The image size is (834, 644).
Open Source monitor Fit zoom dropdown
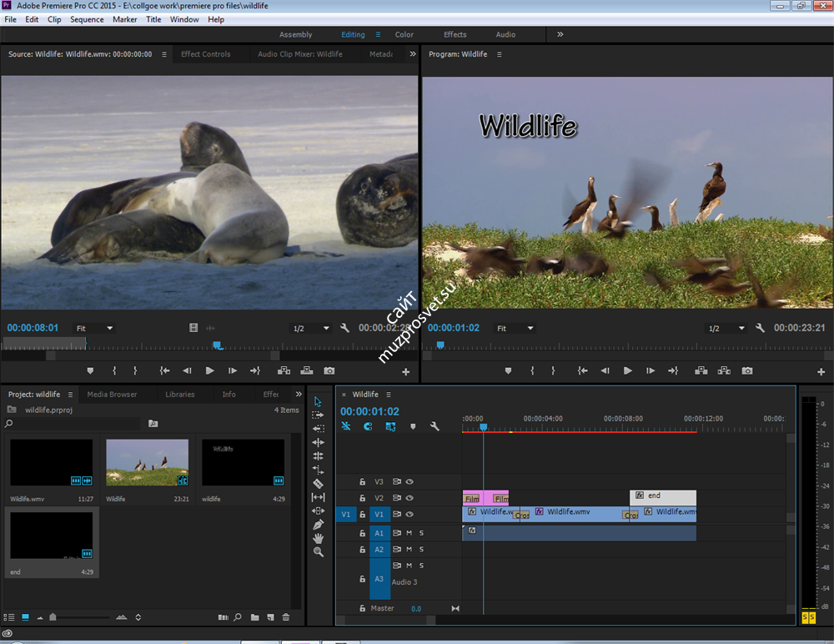94,328
